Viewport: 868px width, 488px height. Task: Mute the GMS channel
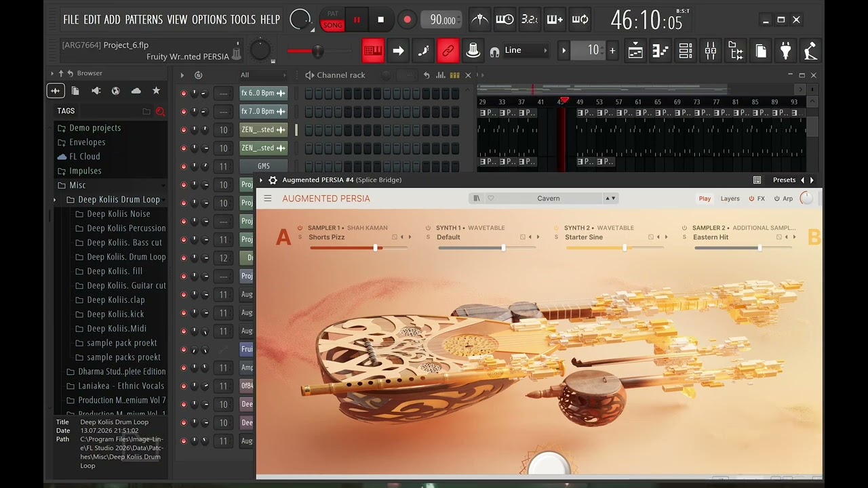(x=183, y=167)
